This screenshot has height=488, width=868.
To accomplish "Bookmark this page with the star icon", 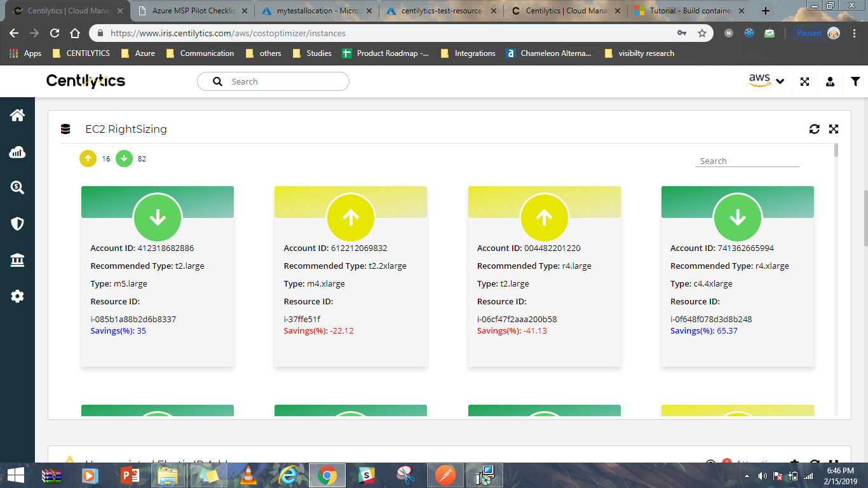I will [x=702, y=33].
